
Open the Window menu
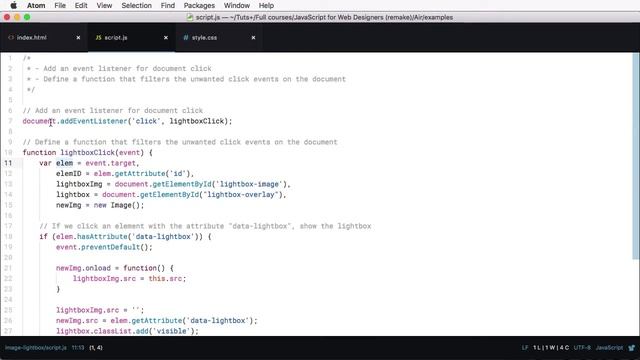pyautogui.click(x=237, y=5)
